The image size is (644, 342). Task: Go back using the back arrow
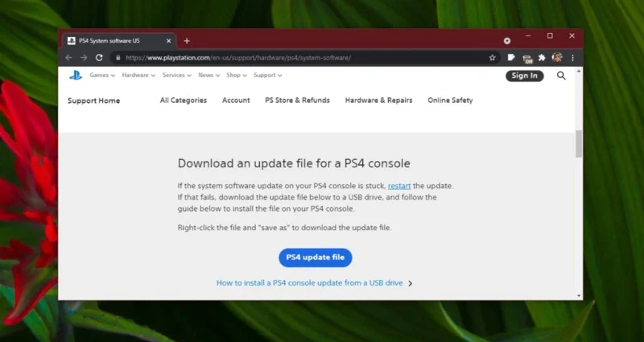[68, 57]
